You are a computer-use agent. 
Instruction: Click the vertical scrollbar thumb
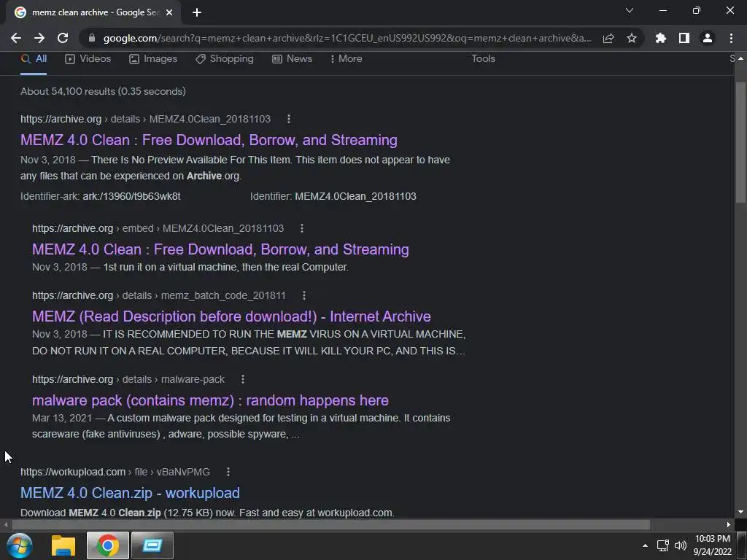click(x=740, y=142)
